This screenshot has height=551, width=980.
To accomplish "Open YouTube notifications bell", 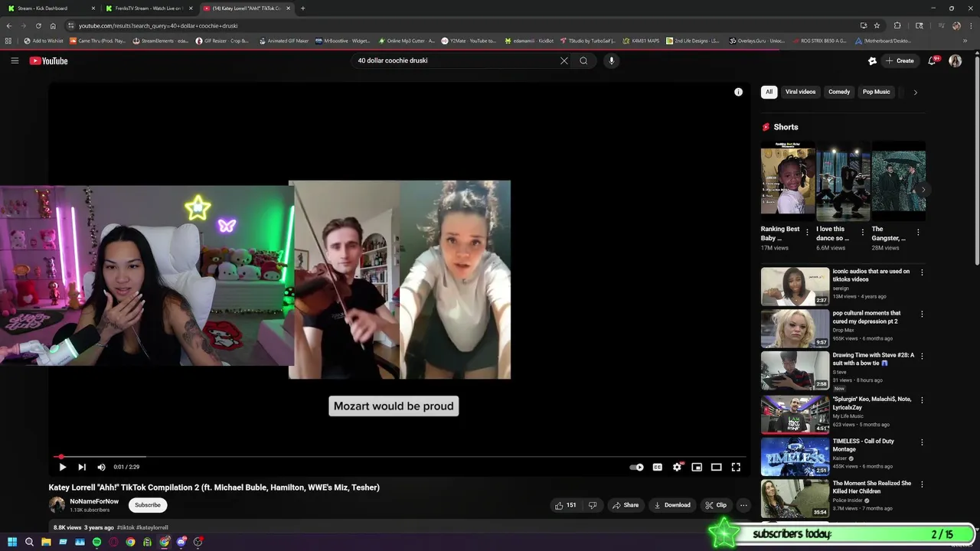I will point(932,60).
